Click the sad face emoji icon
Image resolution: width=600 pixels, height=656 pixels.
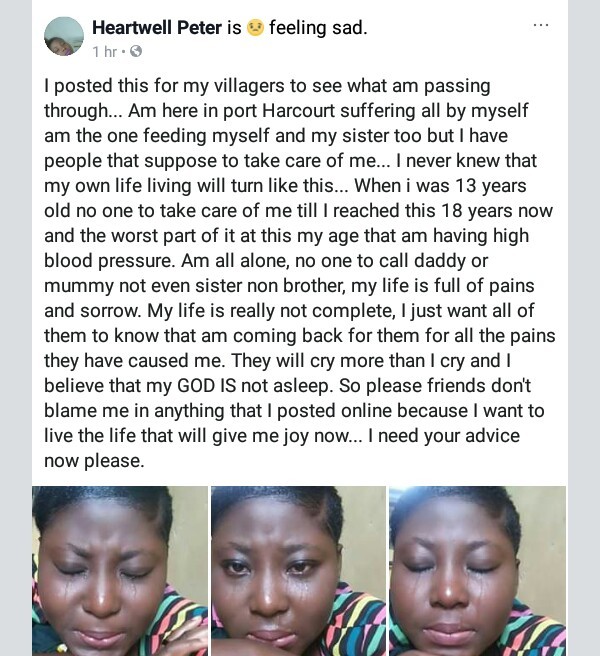click(x=255, y=29)
